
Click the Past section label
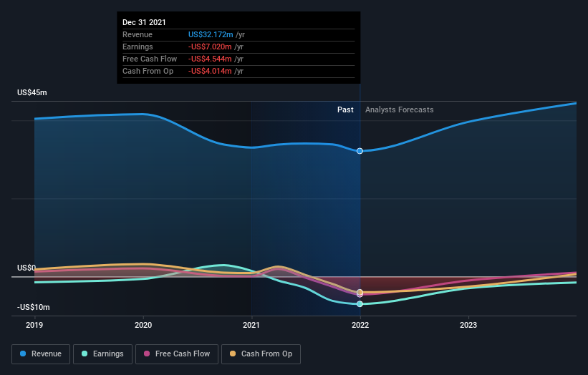[345, 109]
